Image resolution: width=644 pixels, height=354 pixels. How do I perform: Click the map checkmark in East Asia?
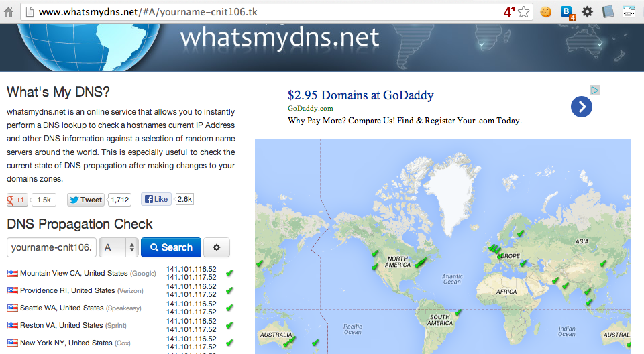[x=602, y=263]
